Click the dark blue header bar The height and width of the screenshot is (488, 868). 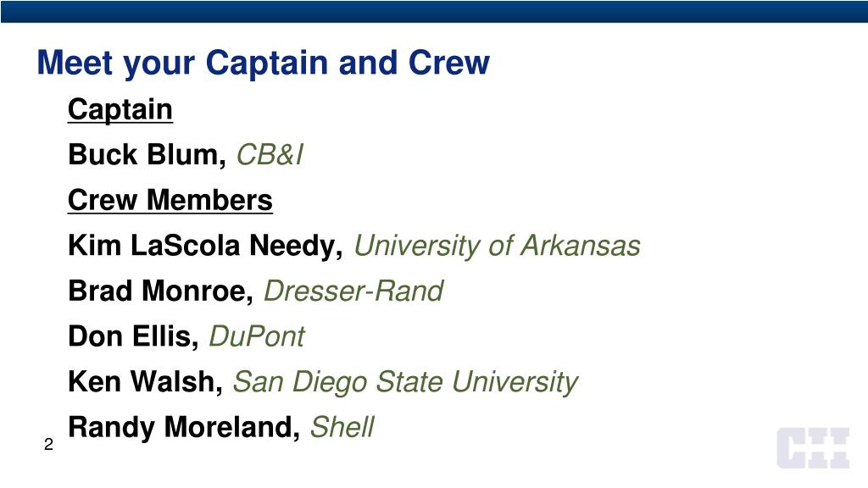[434, 11]
